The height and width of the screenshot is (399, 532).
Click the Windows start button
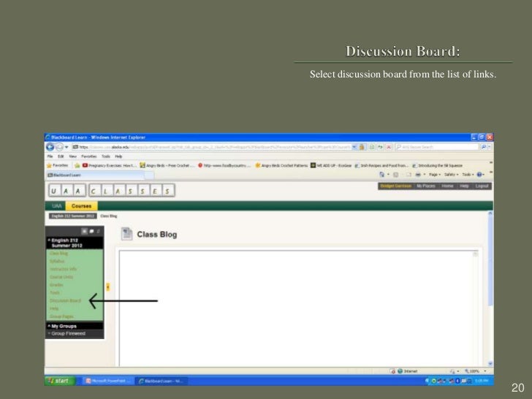click(x=60, y=381)
